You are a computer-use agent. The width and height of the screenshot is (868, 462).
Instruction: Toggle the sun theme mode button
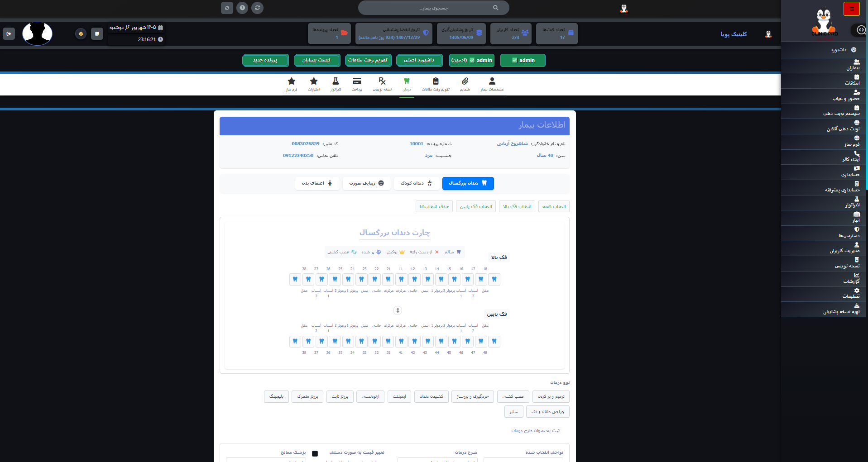click(x=81, y=34)
